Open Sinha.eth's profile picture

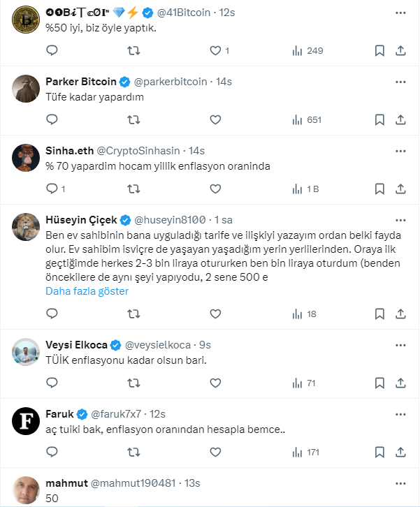click(27, 158)
